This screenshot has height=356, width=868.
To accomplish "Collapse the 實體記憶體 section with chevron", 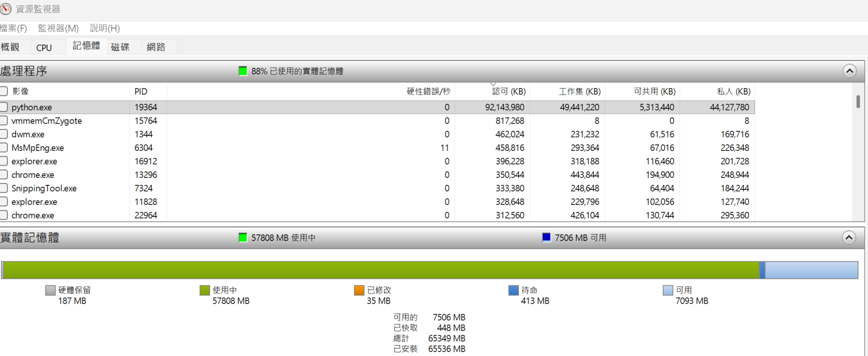I will (849, 237).
